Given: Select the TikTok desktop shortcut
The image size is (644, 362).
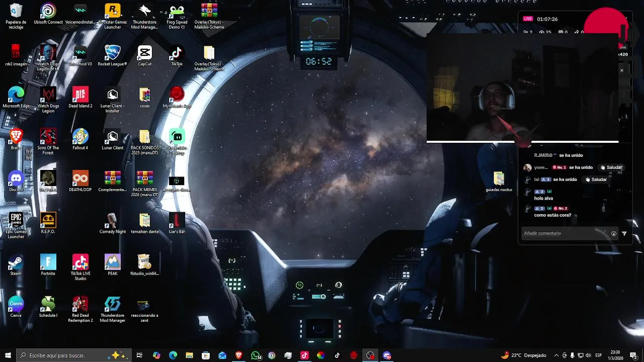Looking at the screenshot, I should tap(177, 55).
